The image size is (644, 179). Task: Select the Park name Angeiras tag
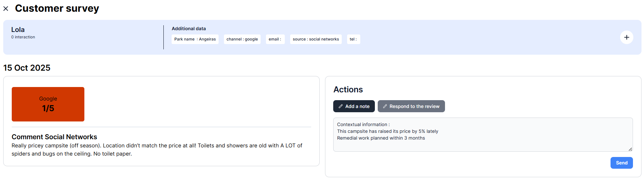(x=195, y=39)
